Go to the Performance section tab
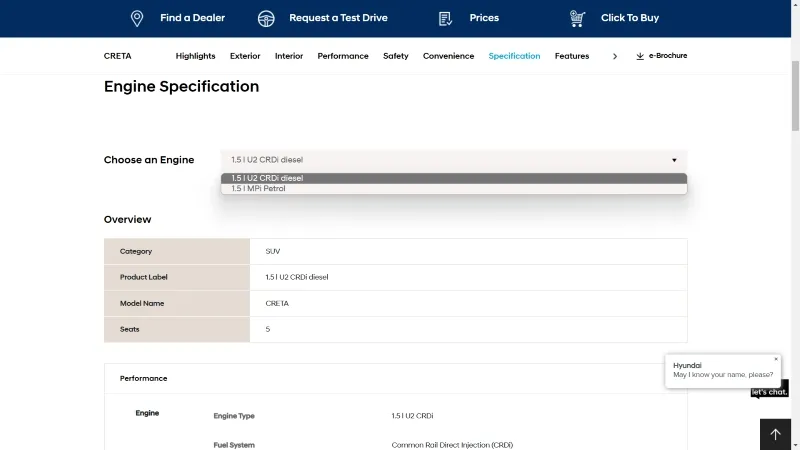 click(x=343, y=56)
